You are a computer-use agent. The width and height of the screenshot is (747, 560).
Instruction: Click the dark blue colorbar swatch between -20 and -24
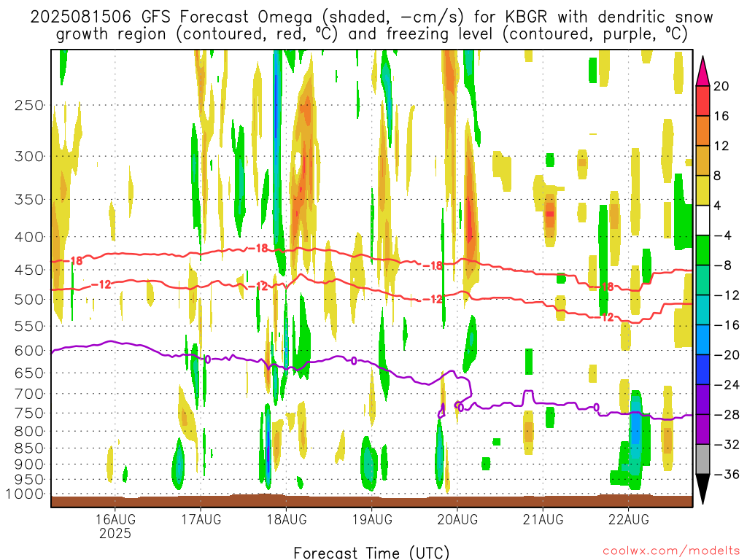tap(703, 370)
